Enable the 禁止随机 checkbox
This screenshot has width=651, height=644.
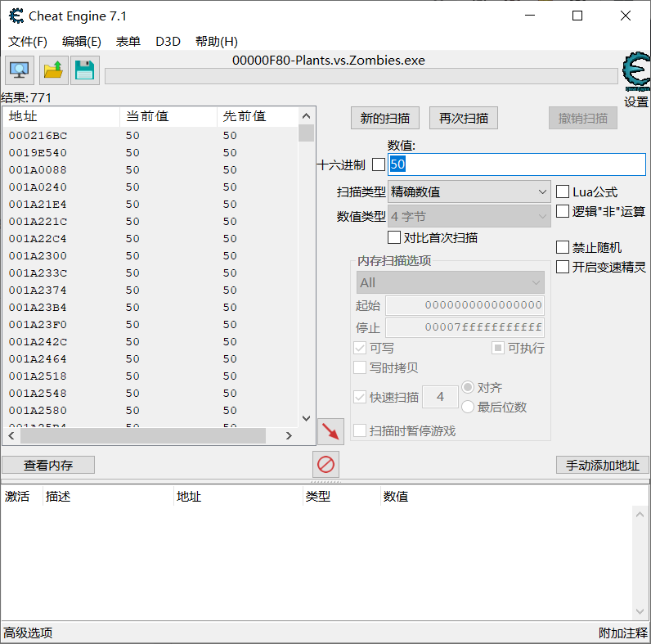(562, 247)
